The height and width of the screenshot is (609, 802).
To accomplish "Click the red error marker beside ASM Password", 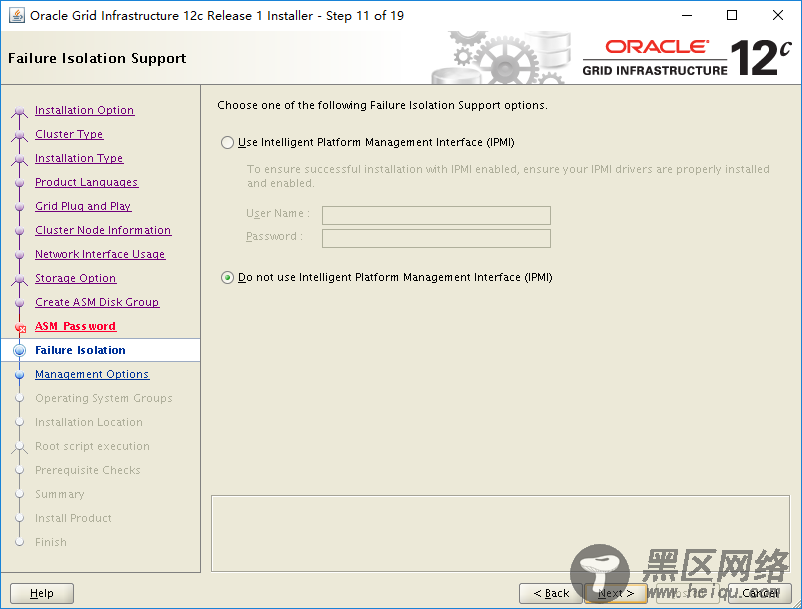I will (x=20, y=328).
